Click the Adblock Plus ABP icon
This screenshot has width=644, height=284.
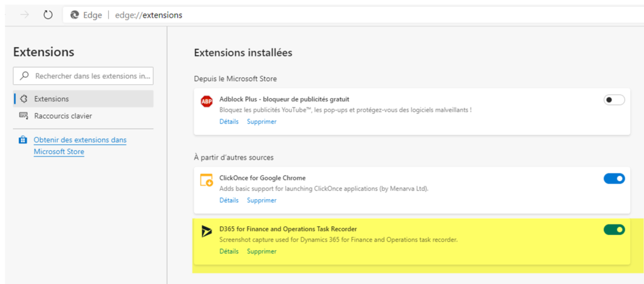pos(206,102)
